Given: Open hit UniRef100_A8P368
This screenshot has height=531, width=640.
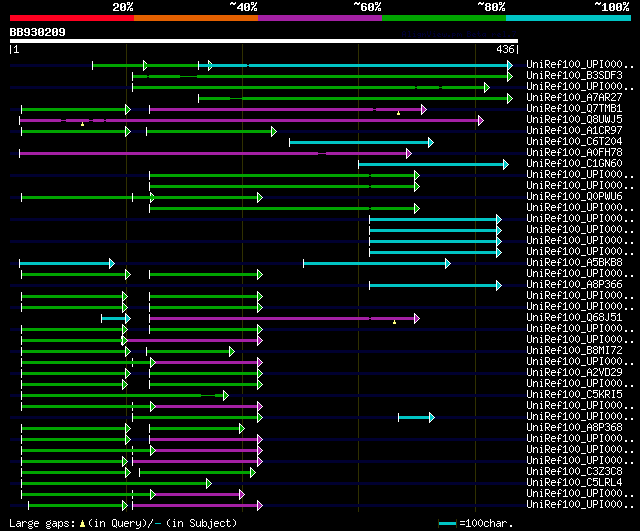Looking at the screenshot, I should pos(574,428).
